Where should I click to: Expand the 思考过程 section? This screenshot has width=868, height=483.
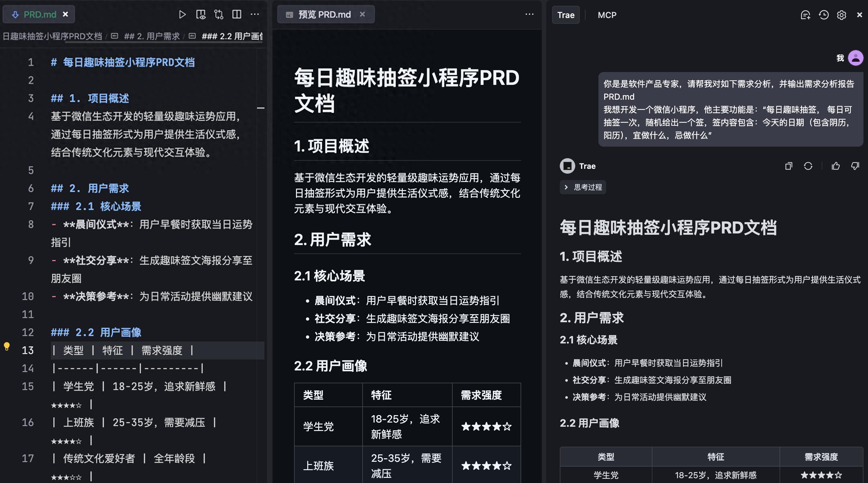(583, 187)
